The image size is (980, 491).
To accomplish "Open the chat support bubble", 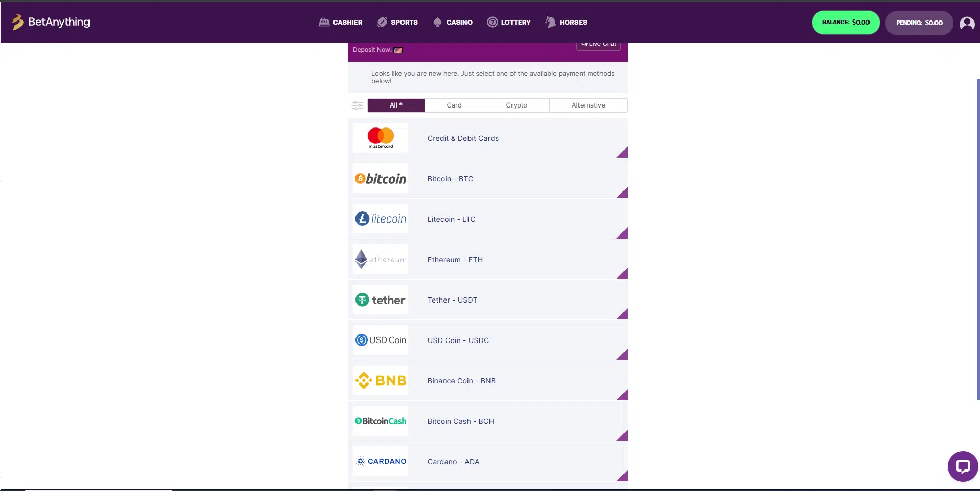I will coord(963,466).
